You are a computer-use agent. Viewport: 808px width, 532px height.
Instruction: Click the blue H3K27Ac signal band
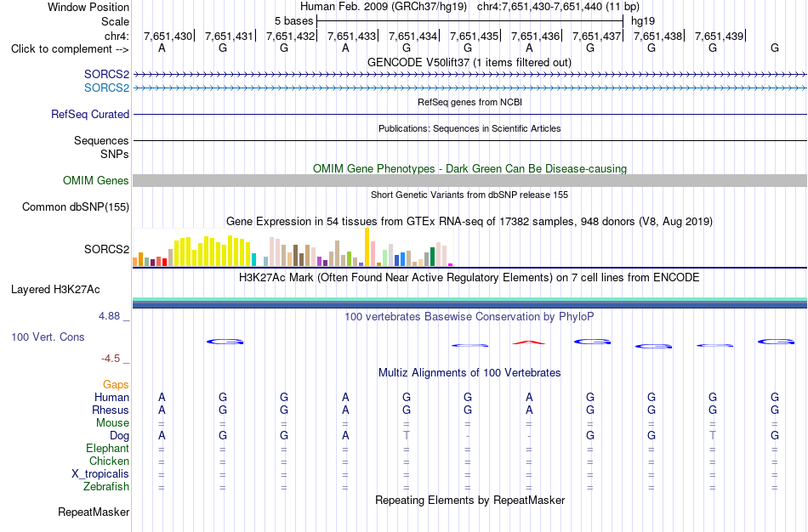pyautogui.click(x=469, y=305)
